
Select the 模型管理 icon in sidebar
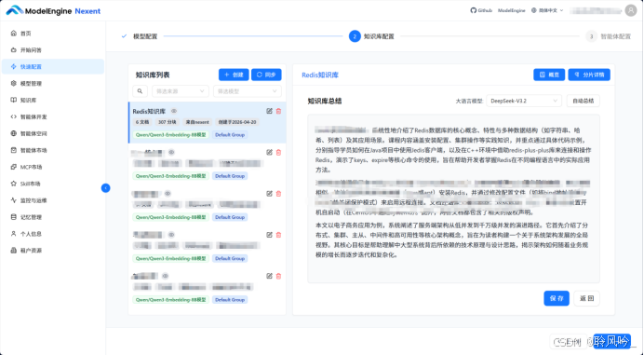(x=14, y=83)
